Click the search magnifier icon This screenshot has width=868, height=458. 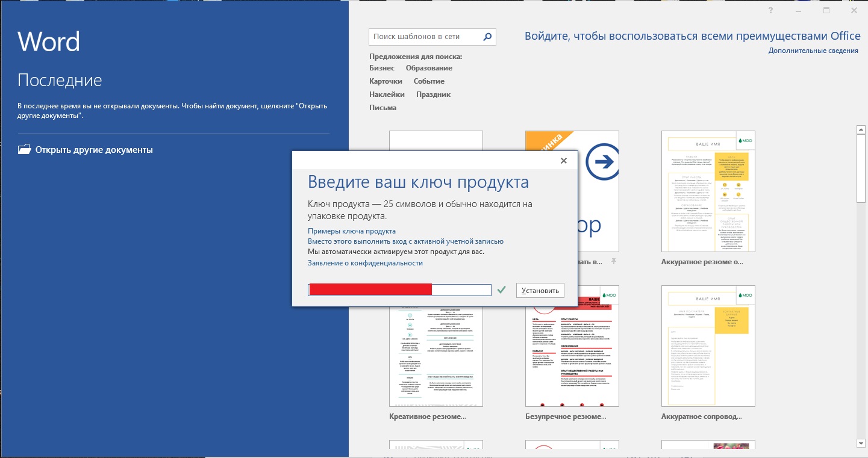pos(488,37)
